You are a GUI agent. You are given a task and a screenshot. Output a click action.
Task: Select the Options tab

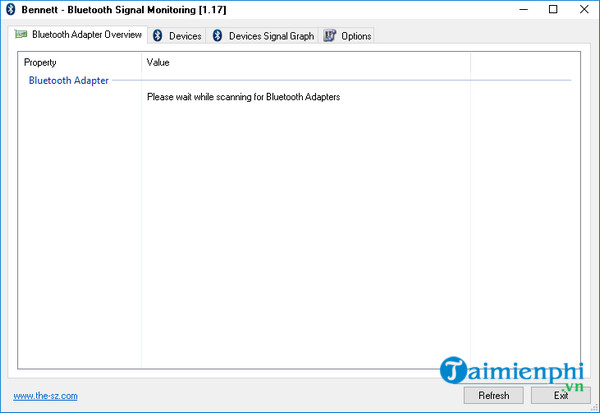tap(355, 36)
